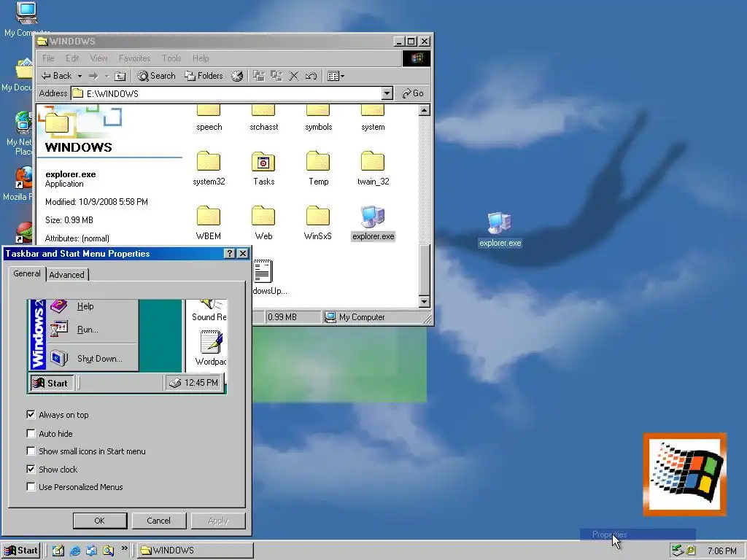The width and height of the screenshot is (747, 560).
Task: Open the Help menu in Explorer window
Action: click(201, 58)
